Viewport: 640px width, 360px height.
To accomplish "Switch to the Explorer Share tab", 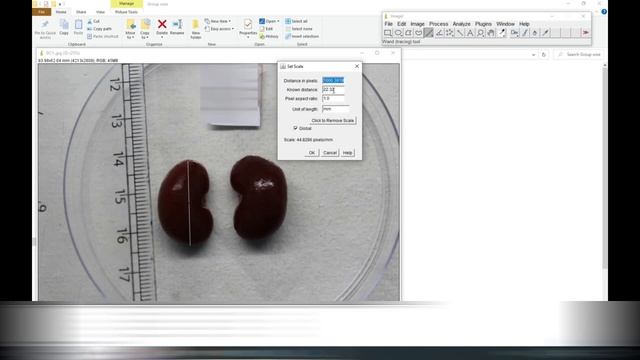I will pos(81,12).
